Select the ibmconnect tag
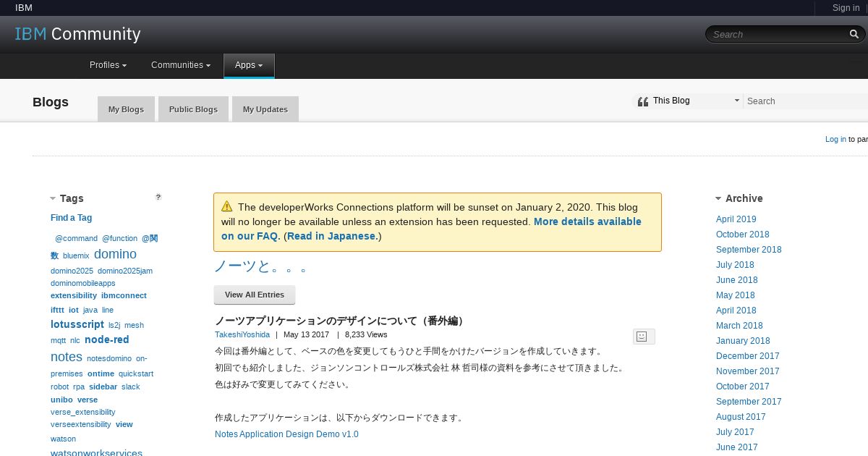 tap(124, 295)
